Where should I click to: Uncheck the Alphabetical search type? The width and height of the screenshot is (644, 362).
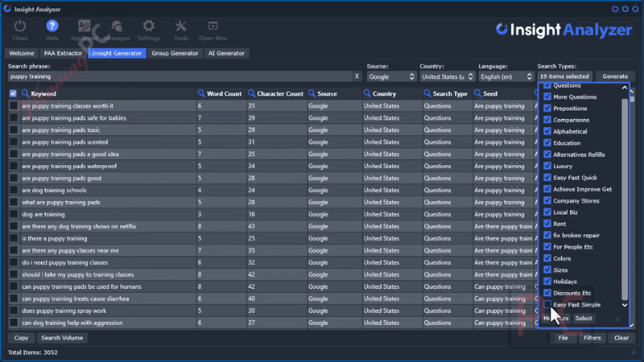pos(547,131)
